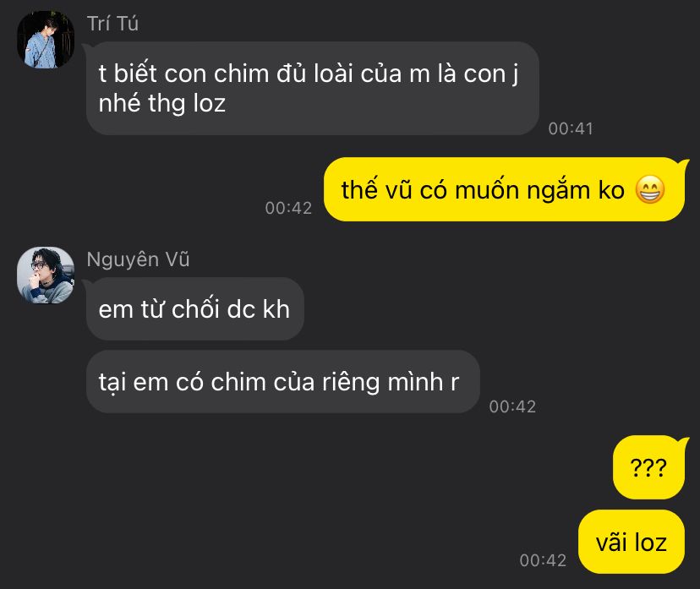Click the 00:41 timestamp
The height and width of the screenshot is (589, 700).
tap(571, 128)
